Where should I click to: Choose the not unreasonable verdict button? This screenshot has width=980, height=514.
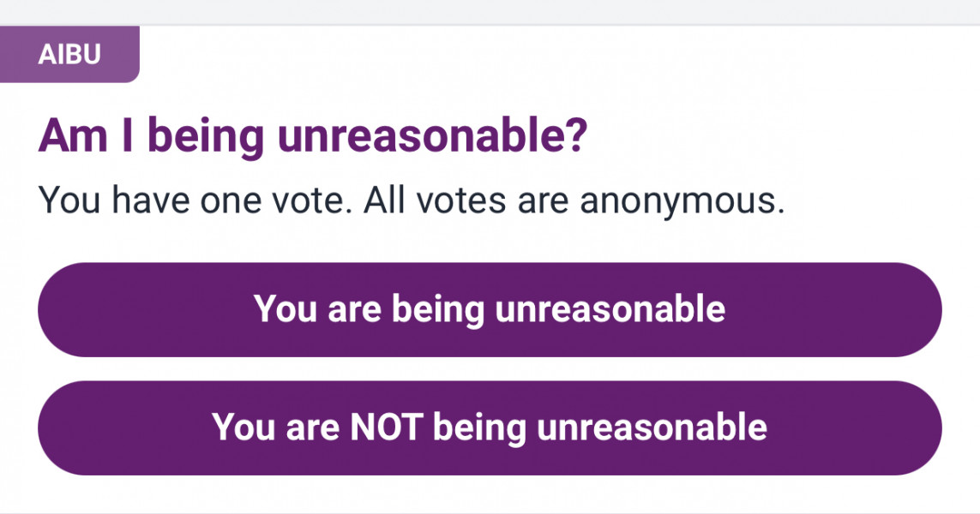coord(490,427)
